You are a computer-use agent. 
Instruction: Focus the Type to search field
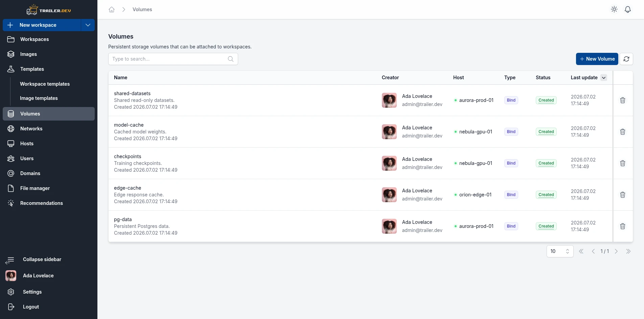click(173, 59)
